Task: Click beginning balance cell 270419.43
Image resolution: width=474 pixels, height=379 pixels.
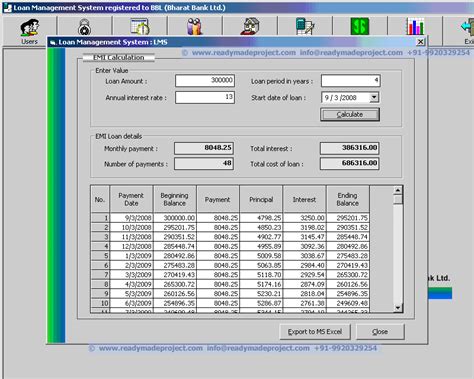Action: click(x=175, y=275)
